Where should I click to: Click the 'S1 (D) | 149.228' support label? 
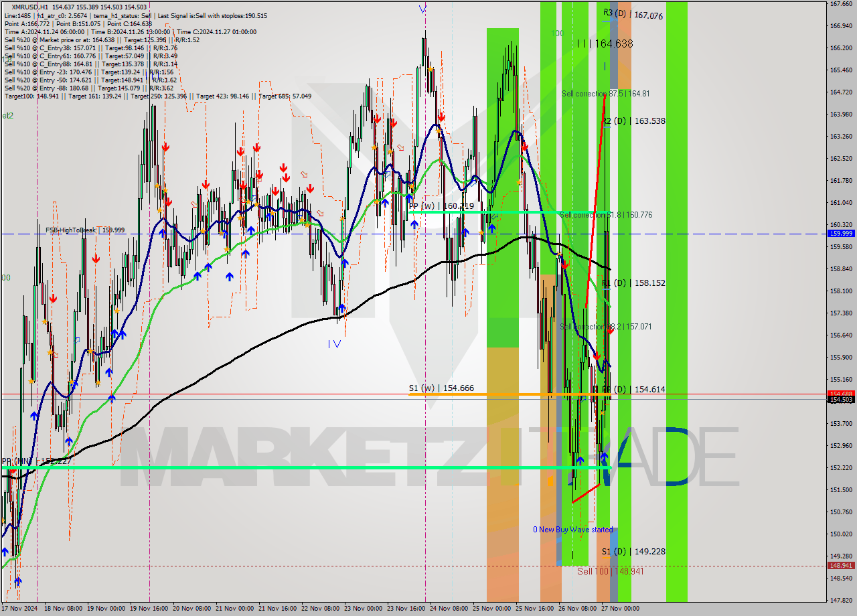633,551
